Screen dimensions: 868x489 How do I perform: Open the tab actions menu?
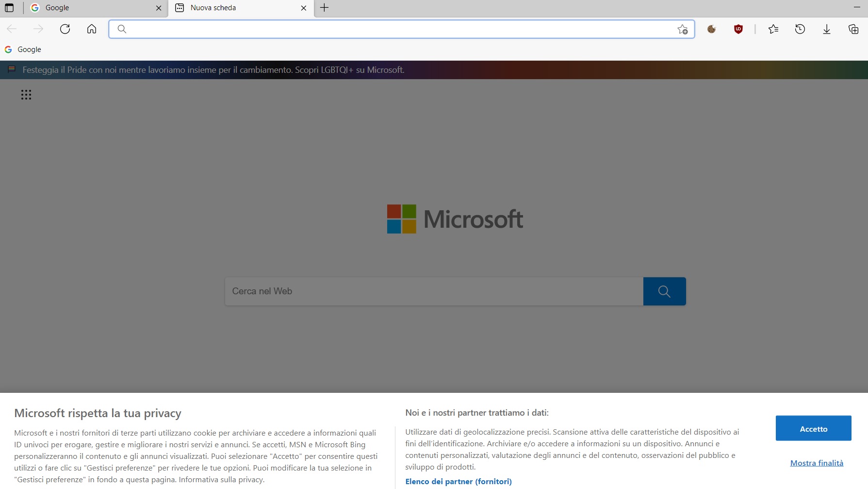(x=8, y=7)
